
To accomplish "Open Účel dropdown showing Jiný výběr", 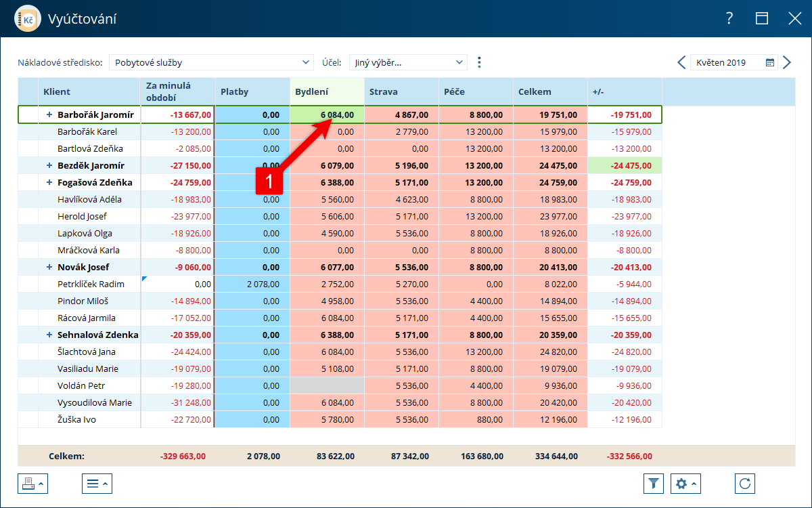I will (x=408, y=62).
